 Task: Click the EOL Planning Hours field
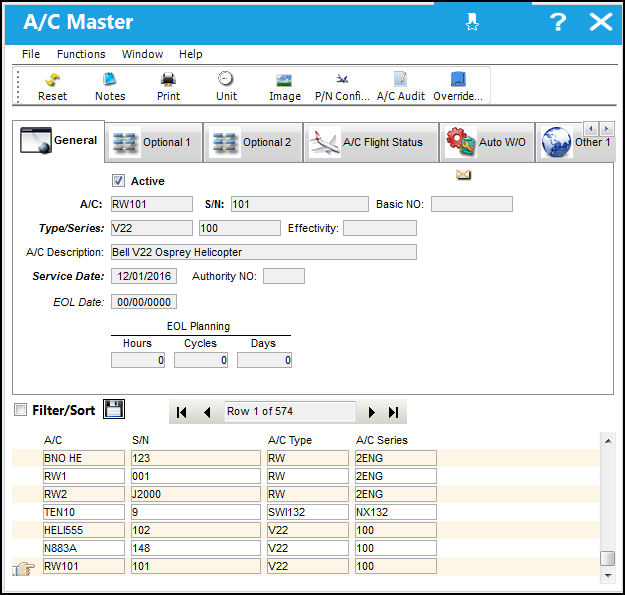(138, 360)
